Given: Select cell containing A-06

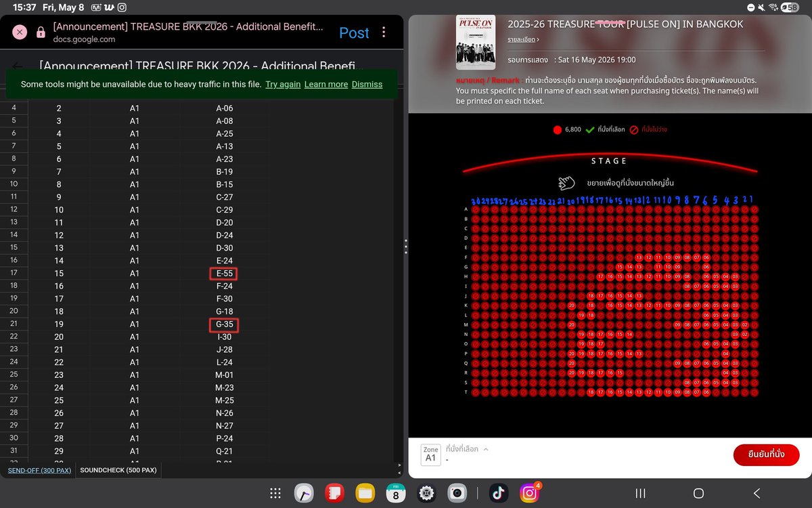Looking at the screenshot, I should (225, 108).
